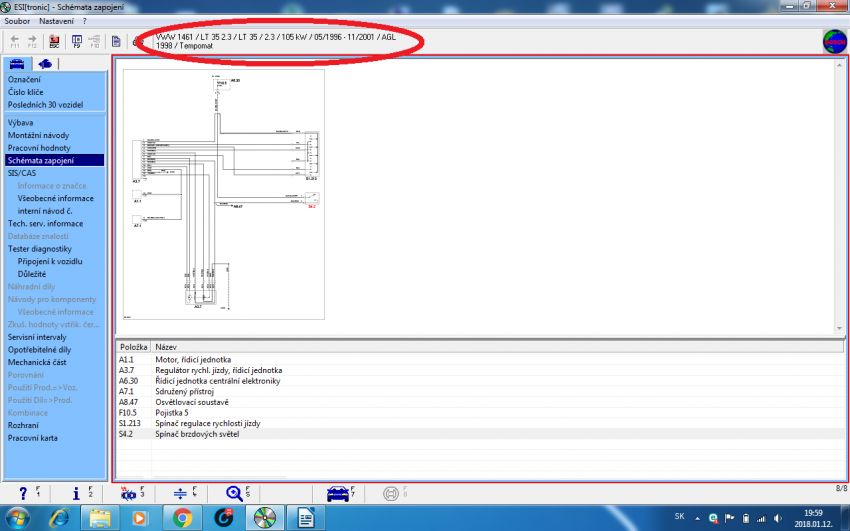850x531 pixels.
Task: Show hidden tray icons arrow
Action: click(x=697, y=519)
